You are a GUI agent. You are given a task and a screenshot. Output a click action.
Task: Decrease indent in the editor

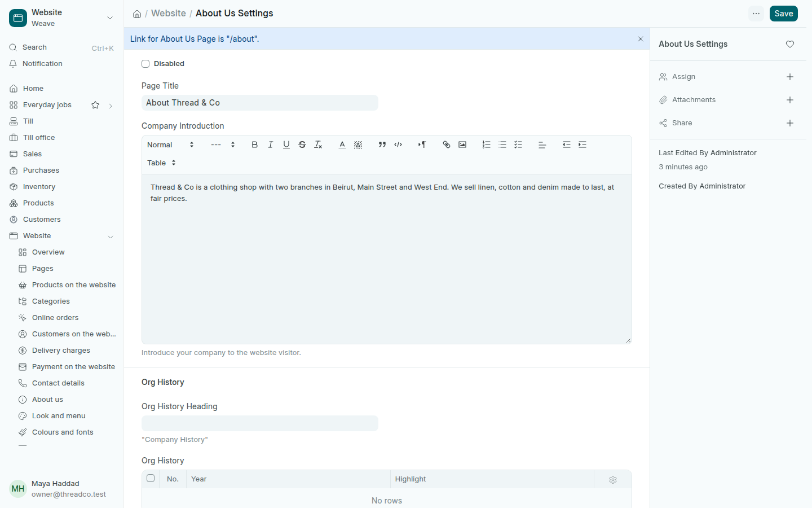tap(567, 145)
